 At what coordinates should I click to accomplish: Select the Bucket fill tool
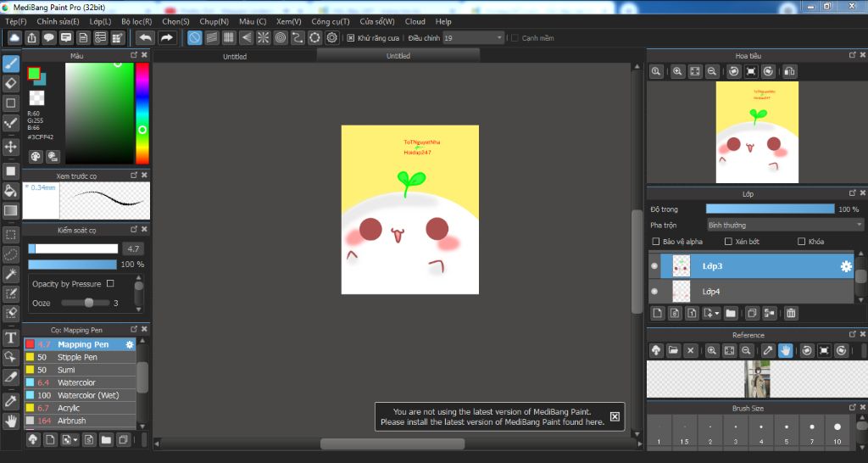[10, 191]
